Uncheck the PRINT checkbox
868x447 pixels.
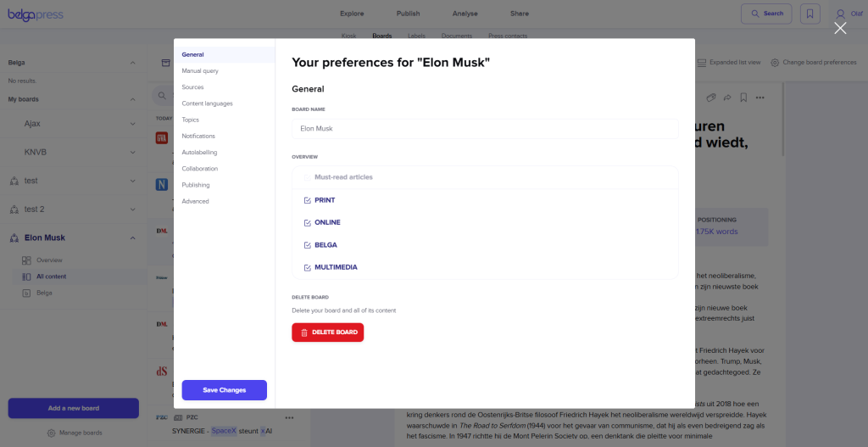click(x=308, y=200)
